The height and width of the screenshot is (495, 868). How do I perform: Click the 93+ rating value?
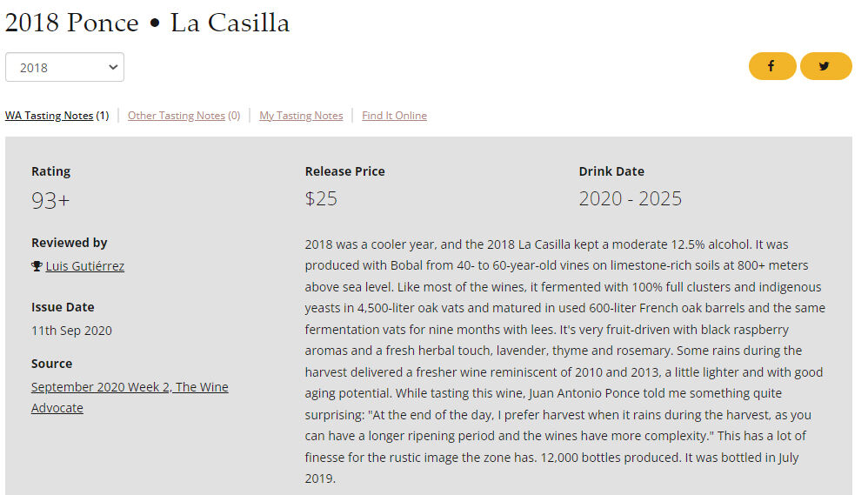point(50,200)
